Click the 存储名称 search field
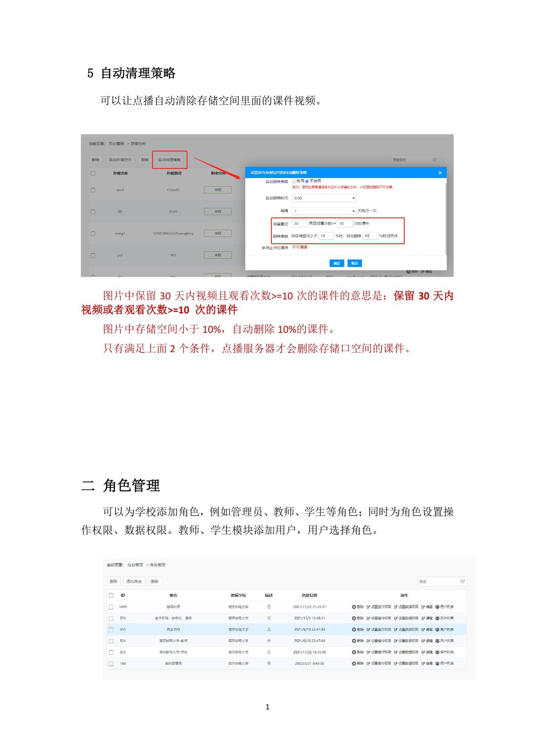 pyautogui.click(x=415, y=160)
